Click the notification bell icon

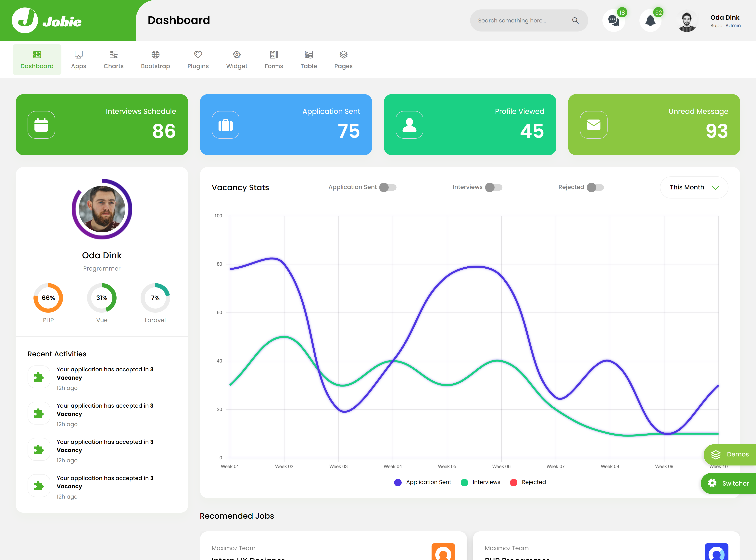click(650, 21)
